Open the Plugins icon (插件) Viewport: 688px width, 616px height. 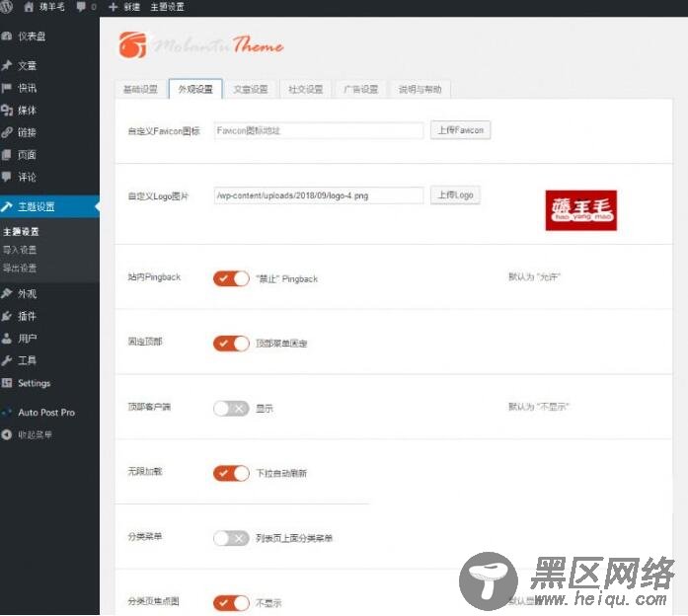pyautogui.click(x=7, y=316)
